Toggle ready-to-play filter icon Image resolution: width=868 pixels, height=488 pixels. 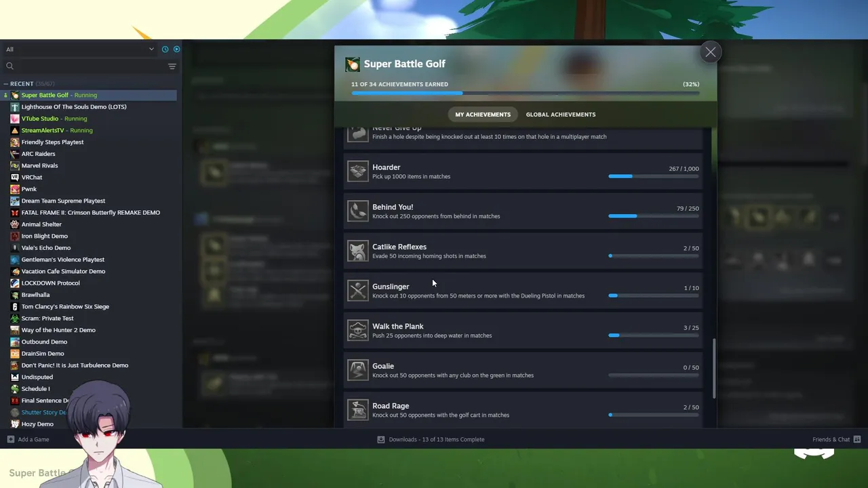pyautogui.click(x=176, y=49)
